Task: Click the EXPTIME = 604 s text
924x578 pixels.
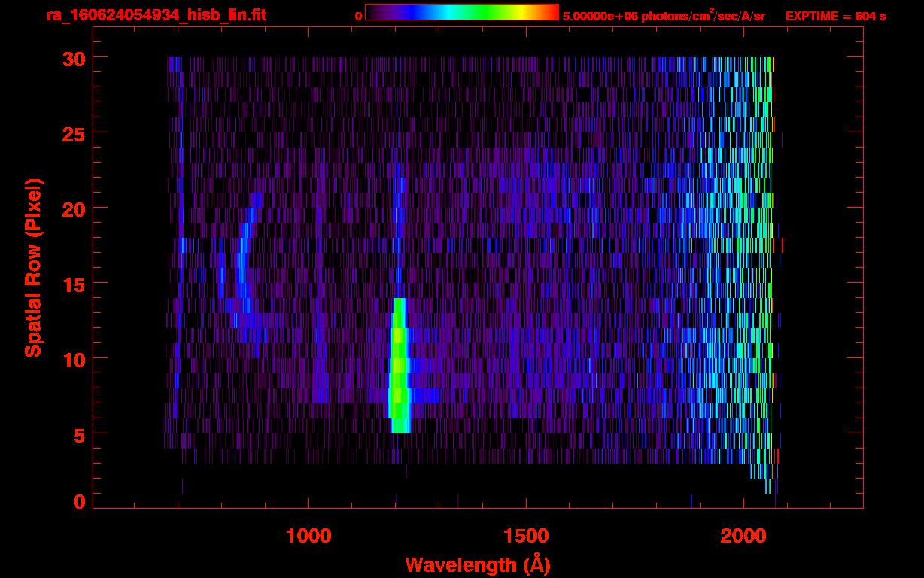Action: (835, 16)
